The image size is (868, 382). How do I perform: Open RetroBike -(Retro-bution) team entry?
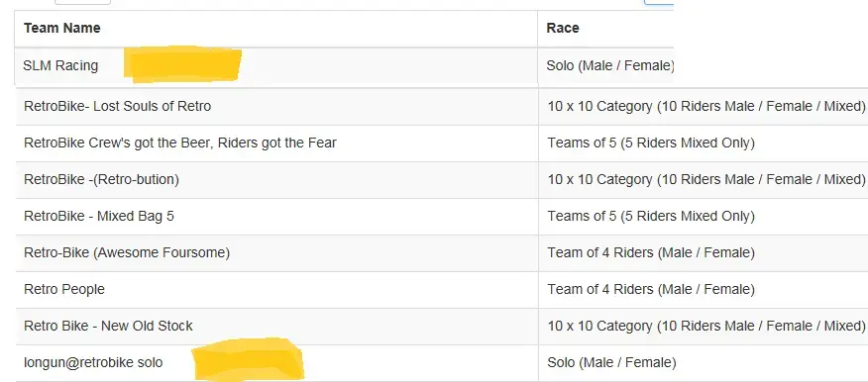pyautogui.click(x=101, y=180)
